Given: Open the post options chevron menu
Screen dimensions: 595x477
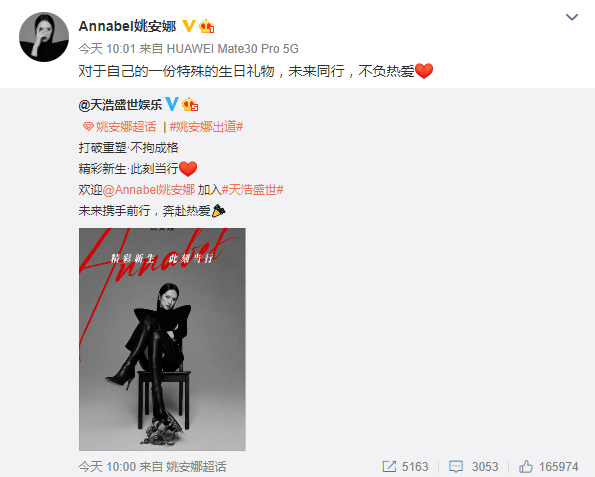Looking at the screenshot, I should pos(572,17).
